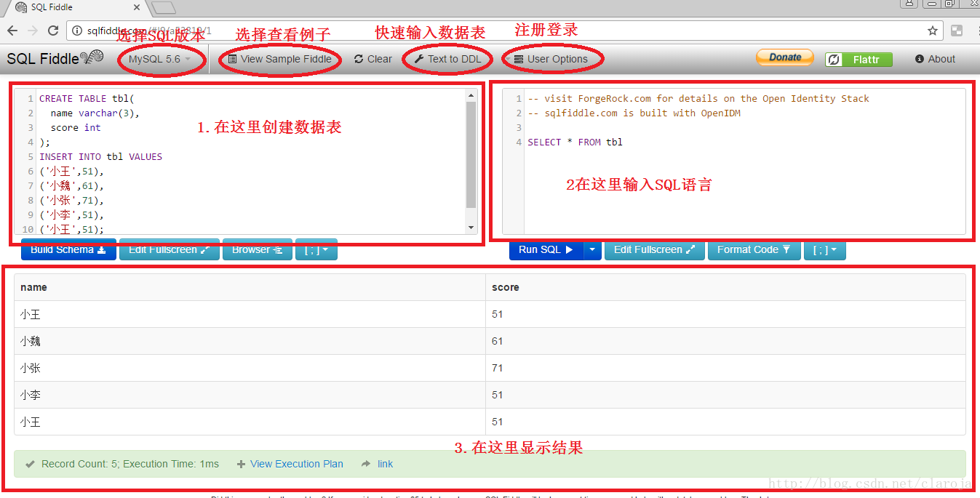Click the 小张 cell in results
Image resolution: width=980 pixels, height=498 pixels.
pyautogui.click(x=250, y=368)
